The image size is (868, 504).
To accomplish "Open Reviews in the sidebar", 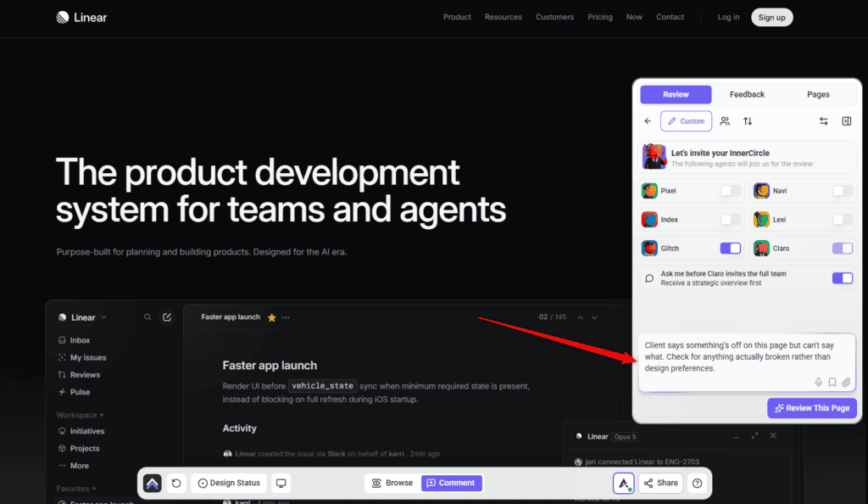I will (x=79, y=374).
